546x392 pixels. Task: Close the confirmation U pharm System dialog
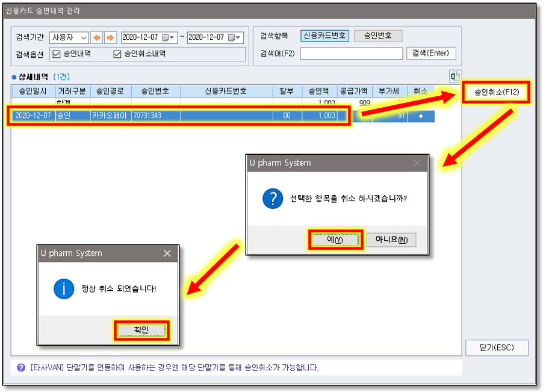(x=417, y=163)
